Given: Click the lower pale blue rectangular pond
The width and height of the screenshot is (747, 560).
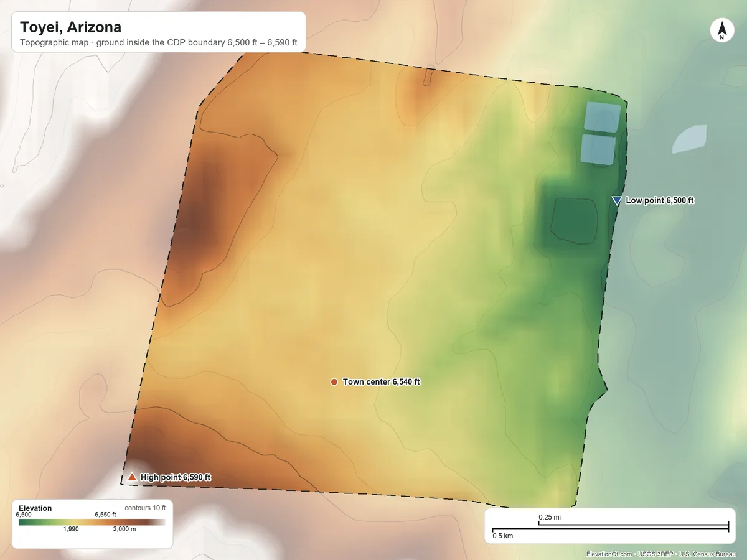Looking at the screenshot, I should click(x=598, y=150).
